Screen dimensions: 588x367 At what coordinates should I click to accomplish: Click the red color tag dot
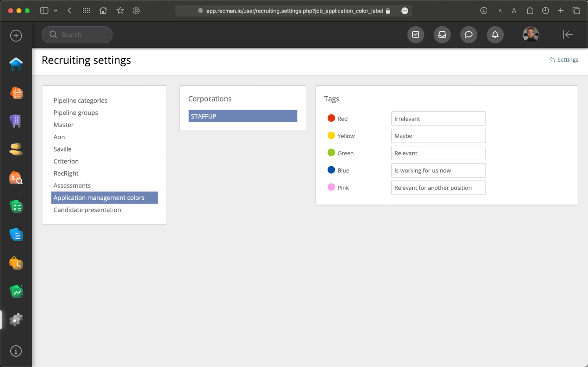331,118
